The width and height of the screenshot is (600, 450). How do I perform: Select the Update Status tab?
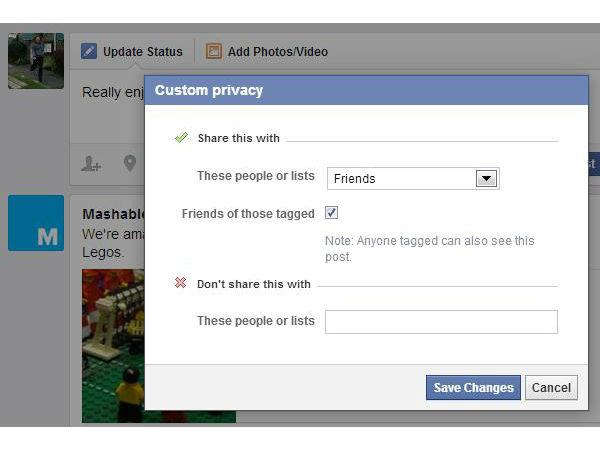[132, 51]
